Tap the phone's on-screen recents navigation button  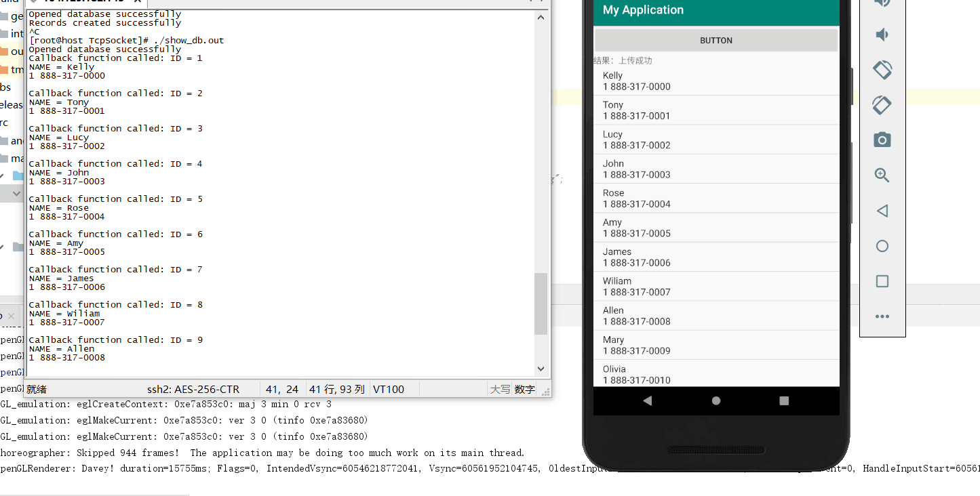(x=784, y=400)
